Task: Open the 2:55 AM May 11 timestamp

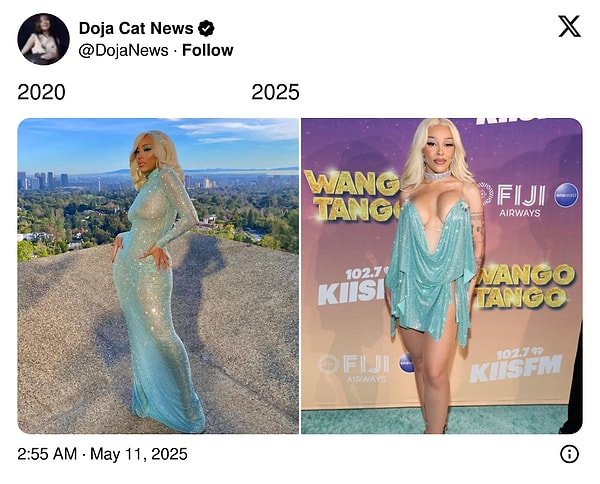Action: coord(103,454)
